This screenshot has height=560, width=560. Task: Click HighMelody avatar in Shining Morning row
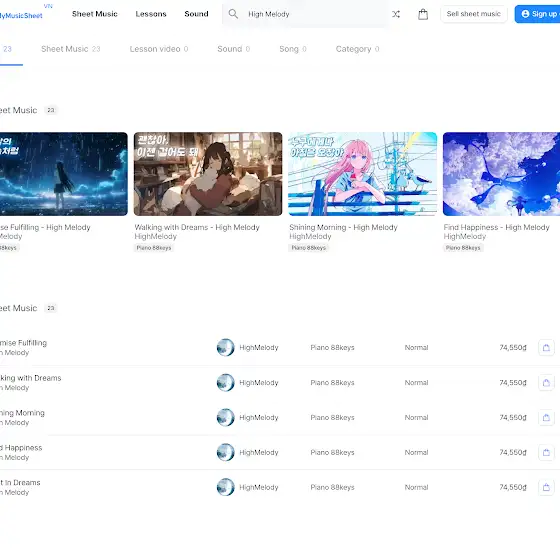[x=226, y=418]
